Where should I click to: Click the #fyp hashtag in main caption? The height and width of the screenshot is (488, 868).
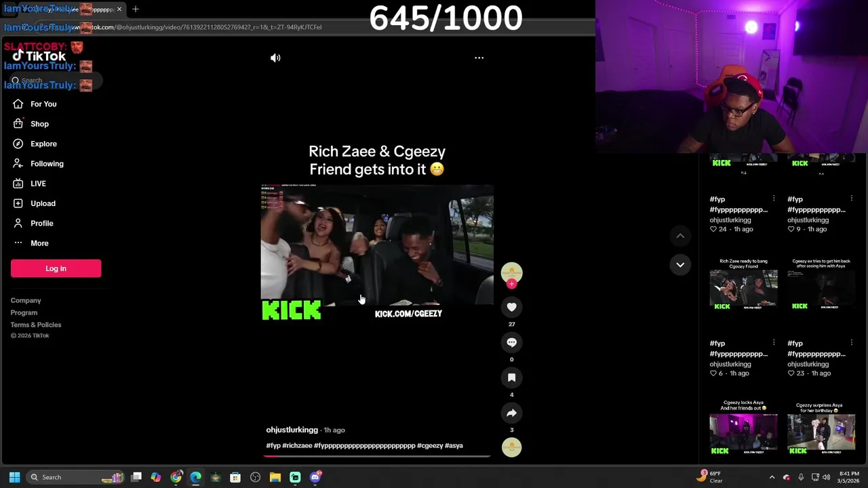click(273, 446)
